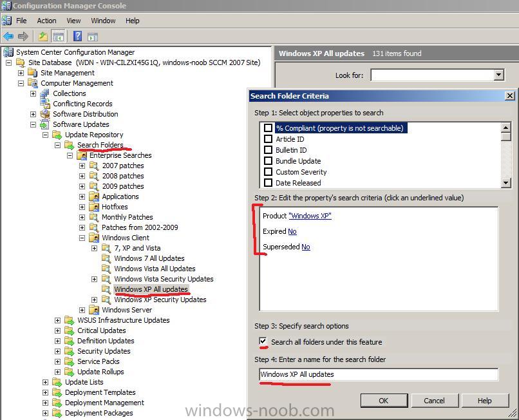
Task: Click the Critical Updates folder icon
Action: coord(69,330)
